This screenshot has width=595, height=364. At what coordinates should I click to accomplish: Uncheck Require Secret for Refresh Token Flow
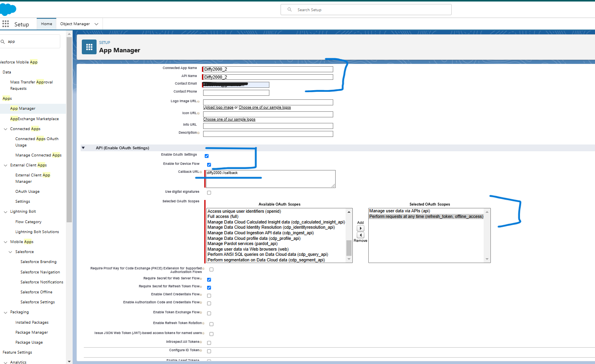(x=209, y=288)
